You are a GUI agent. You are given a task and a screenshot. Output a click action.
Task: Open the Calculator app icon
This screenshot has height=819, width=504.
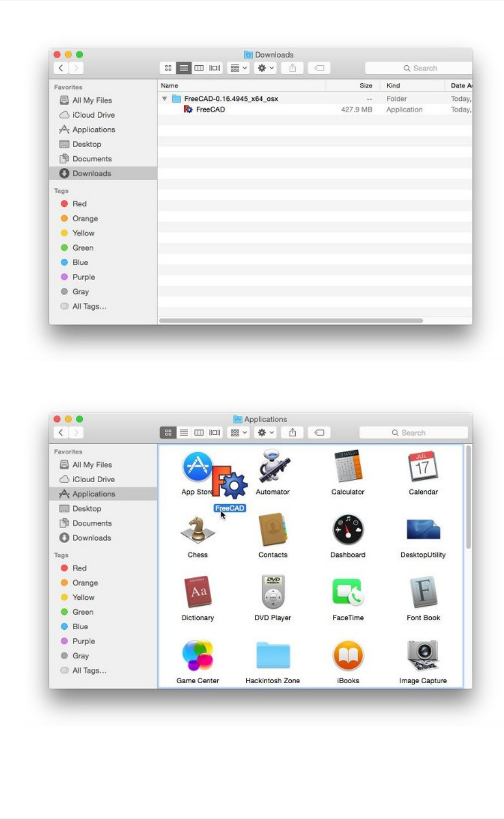tap(348, 466)
